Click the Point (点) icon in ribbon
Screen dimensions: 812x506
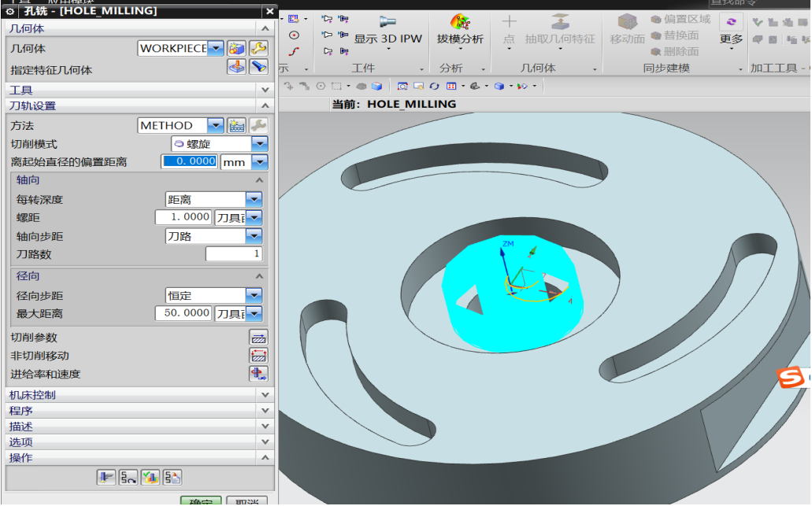point(509,21)
